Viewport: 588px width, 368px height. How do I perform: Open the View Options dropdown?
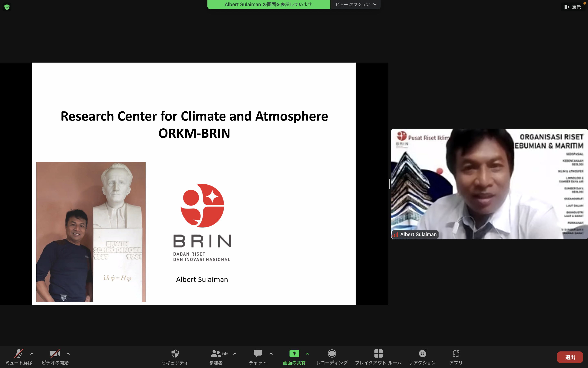pos(355,4)
